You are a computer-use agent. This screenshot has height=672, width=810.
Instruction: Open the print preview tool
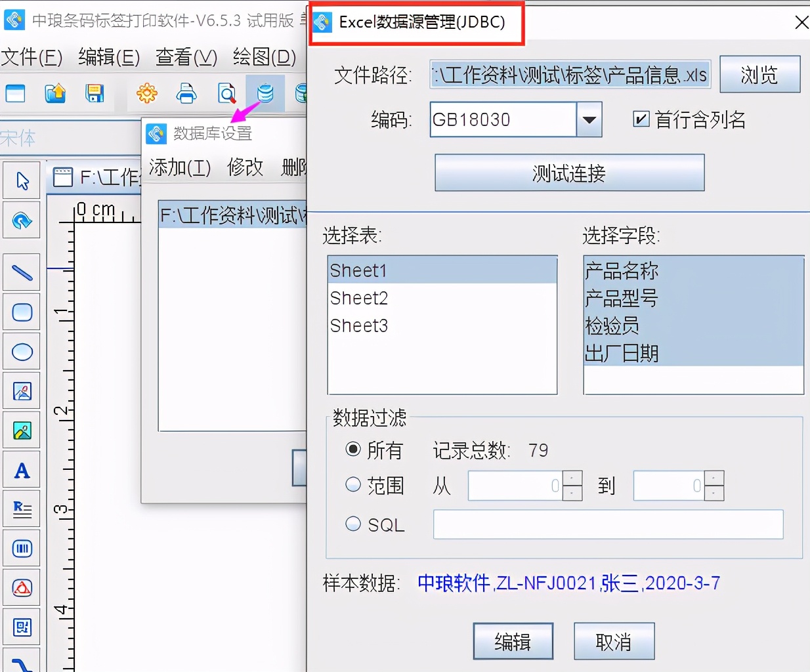(x=226, y=93)
